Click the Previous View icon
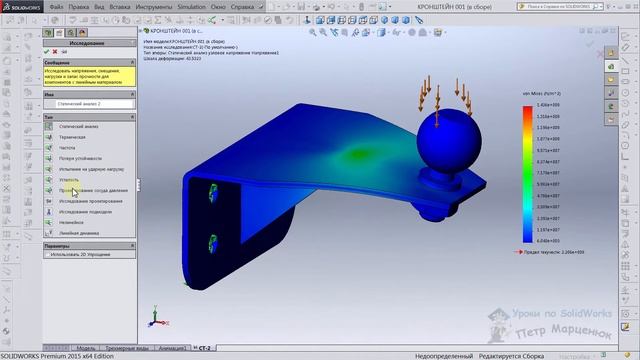The height and width of the screenshot is (360, 640). (334, 32)
